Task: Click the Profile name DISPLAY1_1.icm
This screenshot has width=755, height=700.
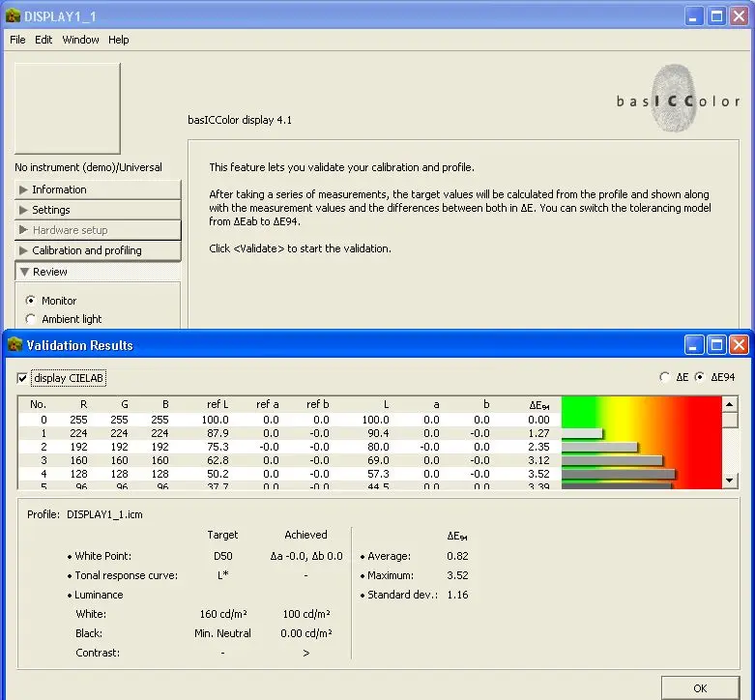Action: [104, 514]
